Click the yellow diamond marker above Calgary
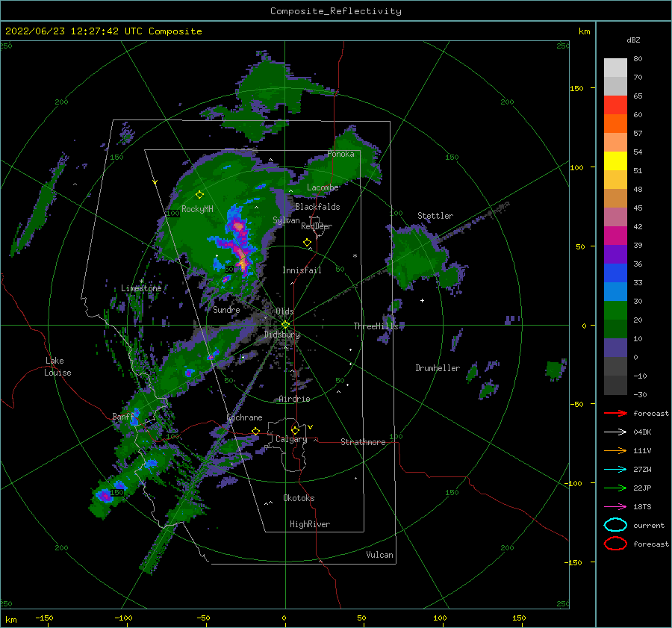The width and height of the screenshot is (672, 628). pyautogui.click(x=295, y=430)
